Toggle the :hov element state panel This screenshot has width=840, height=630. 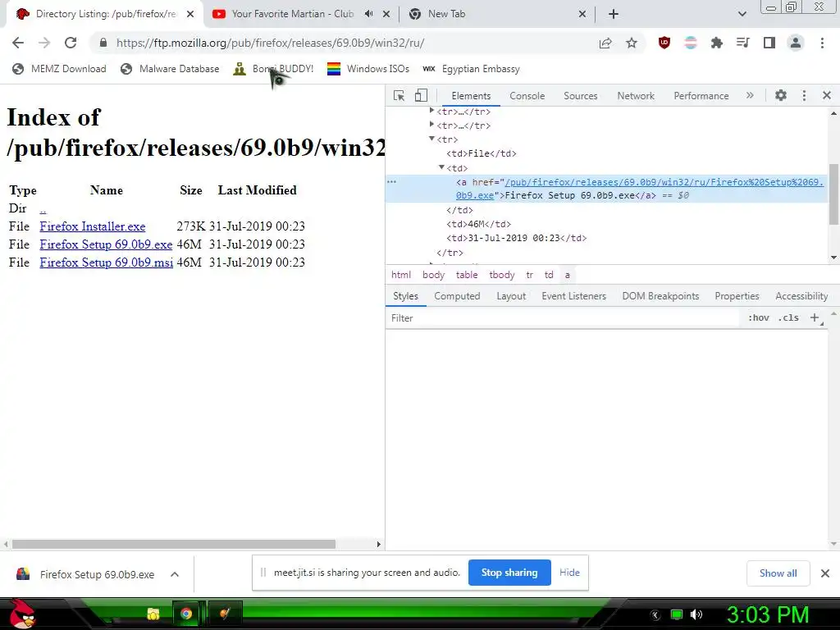[759, 317]
